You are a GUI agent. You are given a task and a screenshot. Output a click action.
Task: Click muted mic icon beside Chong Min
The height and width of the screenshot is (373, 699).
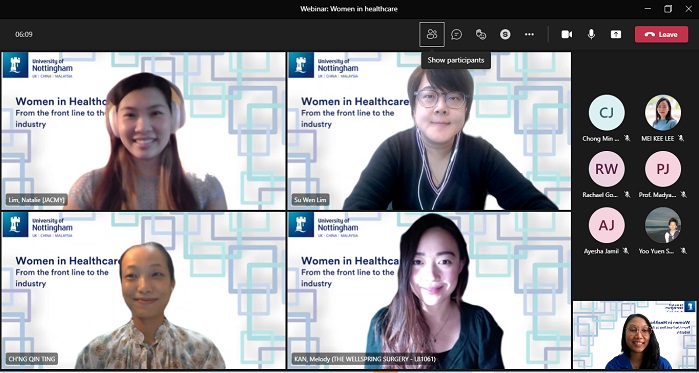click(627, 138)
